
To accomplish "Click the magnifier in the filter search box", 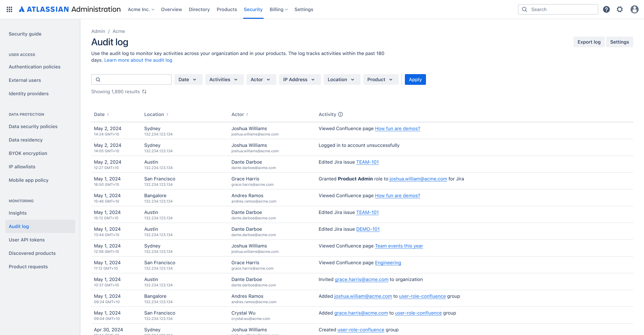I will (98, 79).
